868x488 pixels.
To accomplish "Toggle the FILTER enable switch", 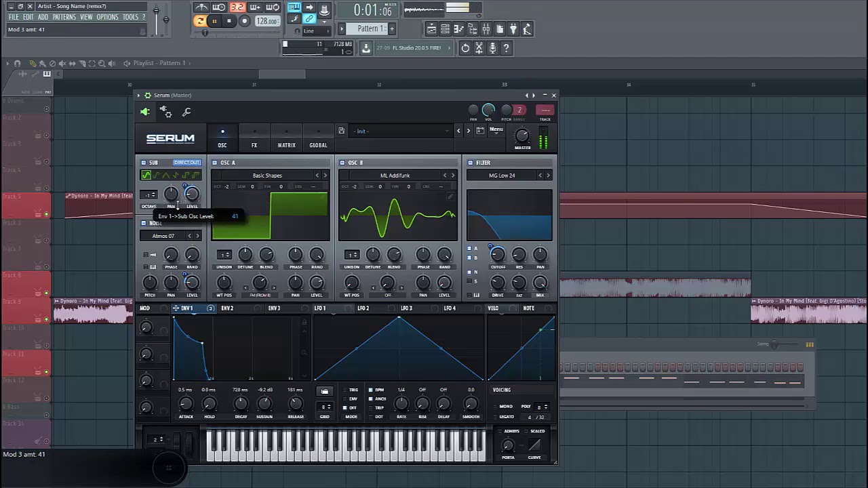I will point(470,163).
